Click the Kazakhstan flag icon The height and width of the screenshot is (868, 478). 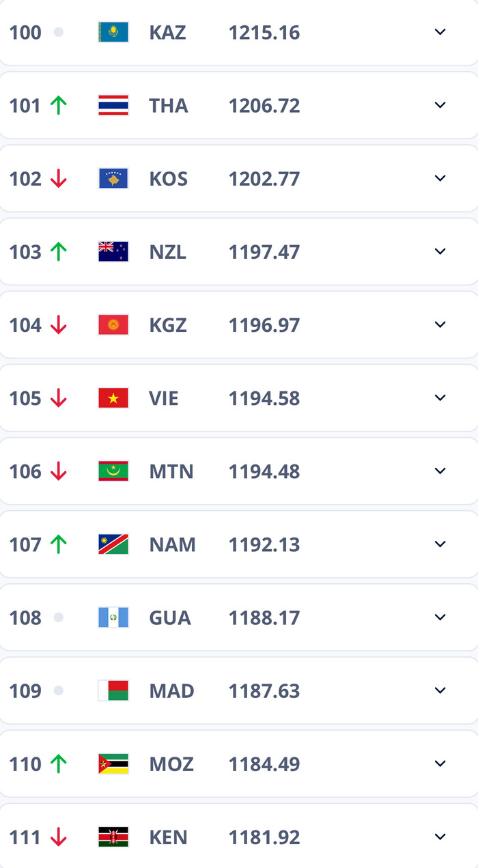click(x=112, y=31)
